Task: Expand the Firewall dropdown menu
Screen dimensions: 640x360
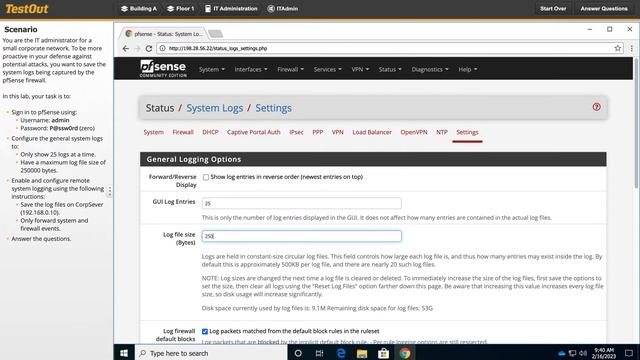Action: [290, 69]
